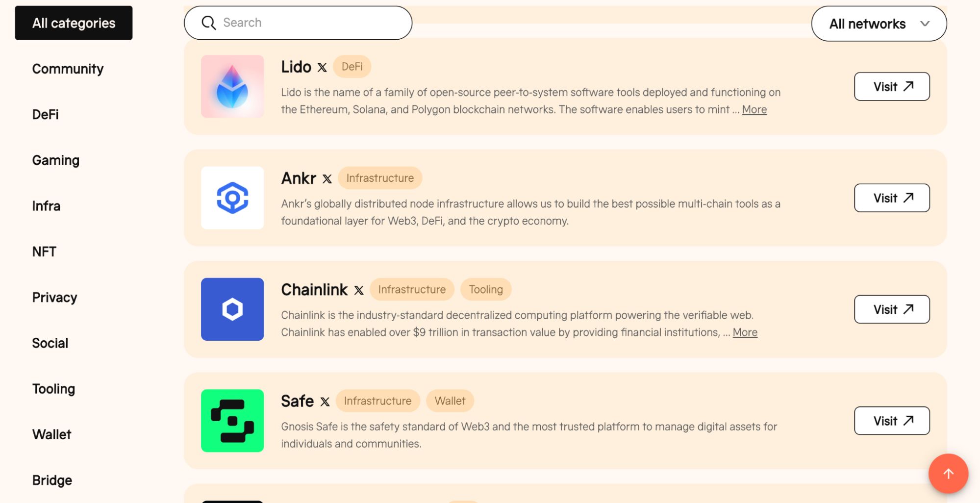Screen dimensions: 980x503
Task: Click the Ankr logo image
Action: tap(232, 198)
